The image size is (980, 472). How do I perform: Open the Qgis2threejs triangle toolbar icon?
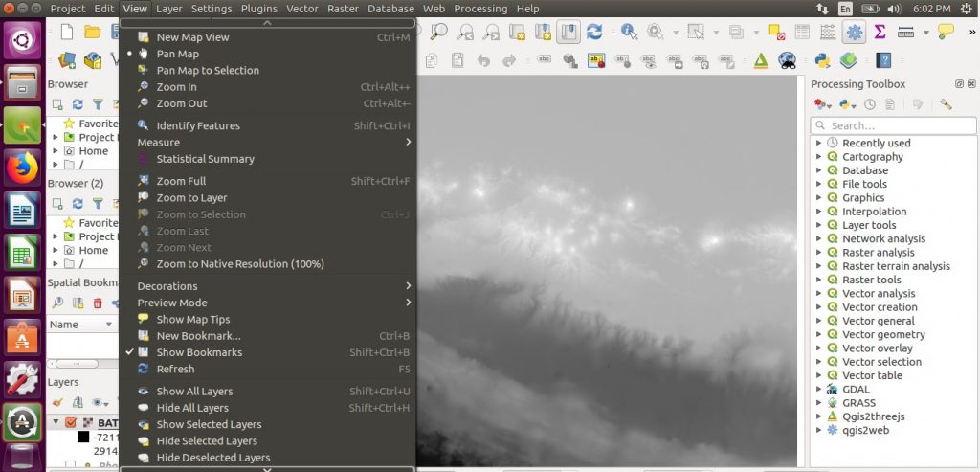tap(761, 60)
